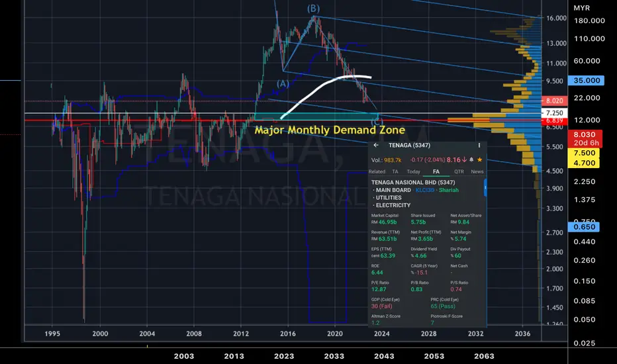Click the MYR currency label

pyautogui.click(x=582, y=8)
